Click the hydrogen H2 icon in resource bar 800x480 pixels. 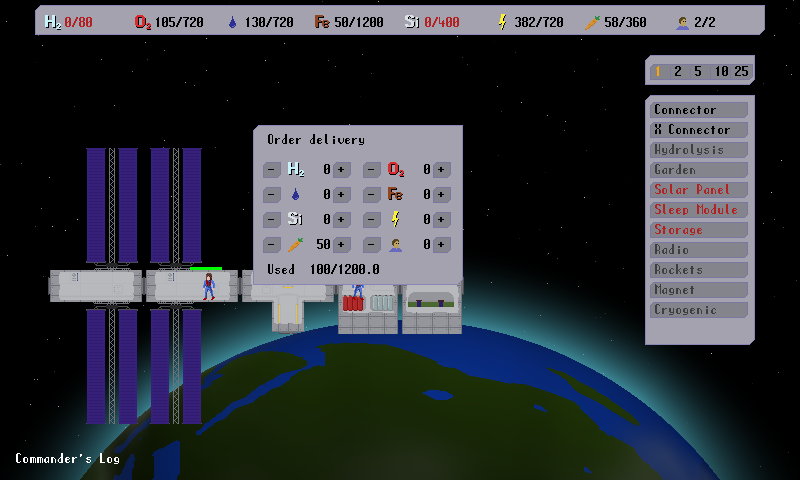pyautogui.click(x=53, y=22)
